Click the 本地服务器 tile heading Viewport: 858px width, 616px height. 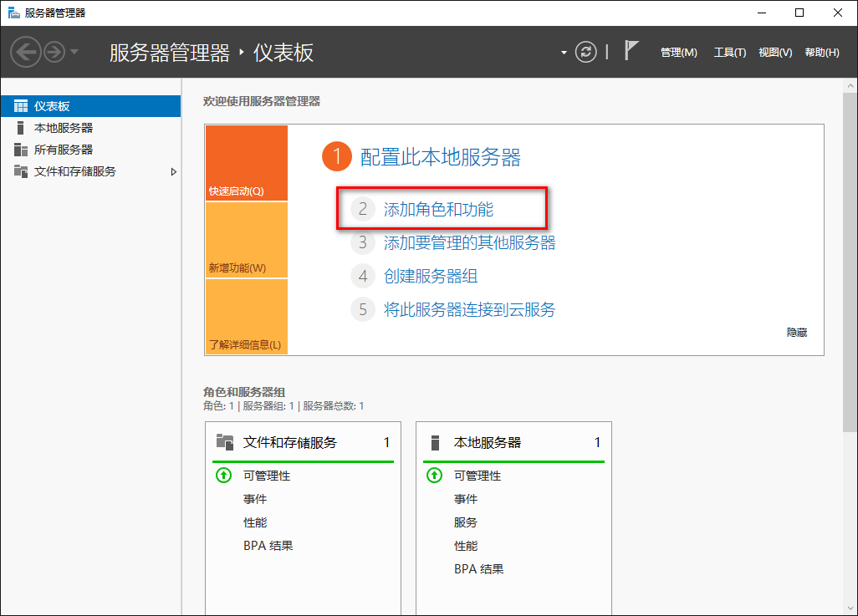tap(488, 443)
